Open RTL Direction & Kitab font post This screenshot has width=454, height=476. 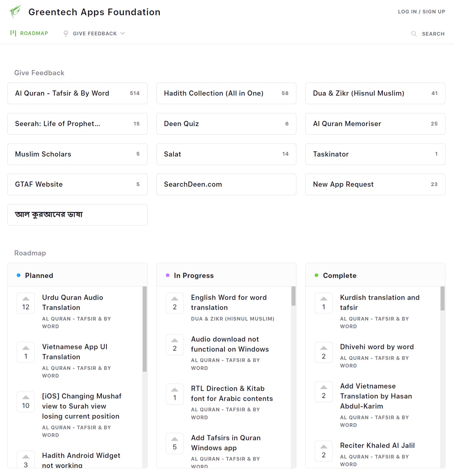coord(232,393)
